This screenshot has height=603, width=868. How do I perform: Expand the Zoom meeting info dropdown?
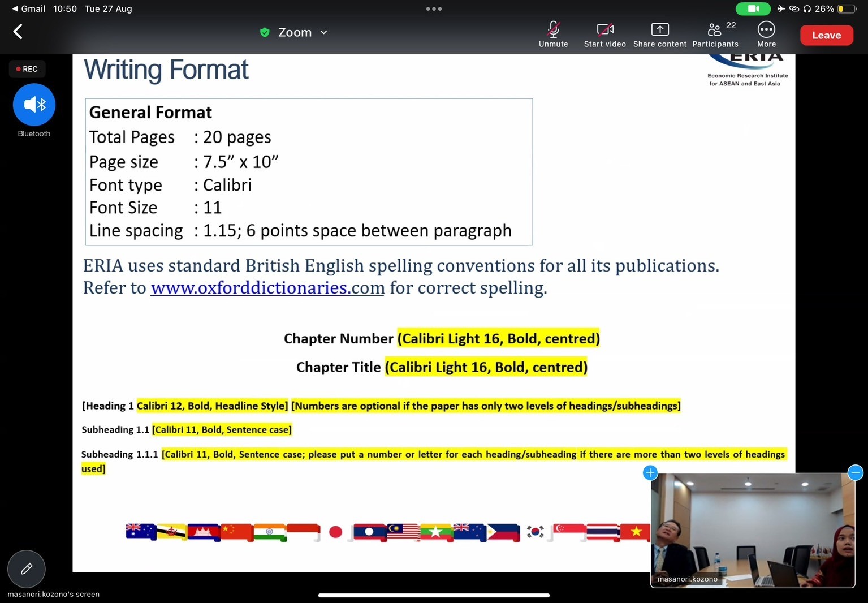click(x=323, y=32)
